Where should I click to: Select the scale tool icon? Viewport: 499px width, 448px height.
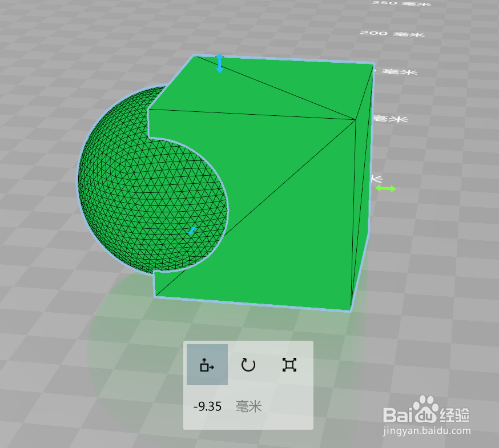(x=289, y=365)
